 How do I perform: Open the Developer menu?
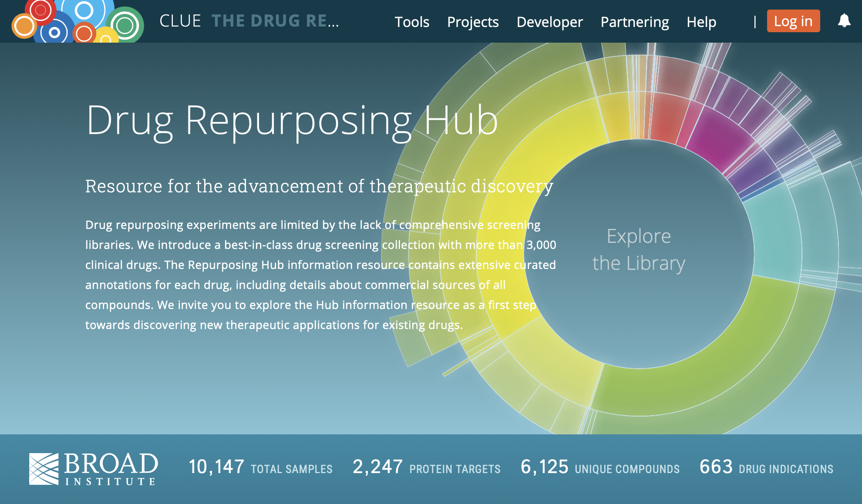(x=549, y=22)
